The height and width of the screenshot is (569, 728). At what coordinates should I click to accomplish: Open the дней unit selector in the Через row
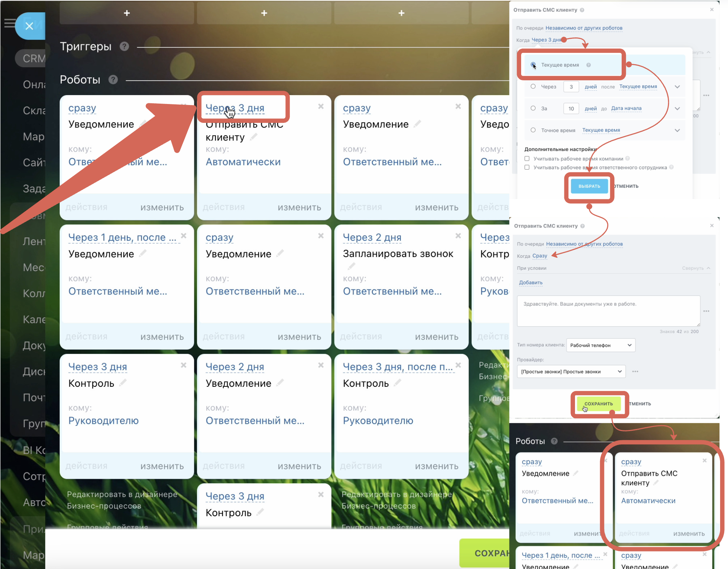pyautogui.click(x=591, y=87)
